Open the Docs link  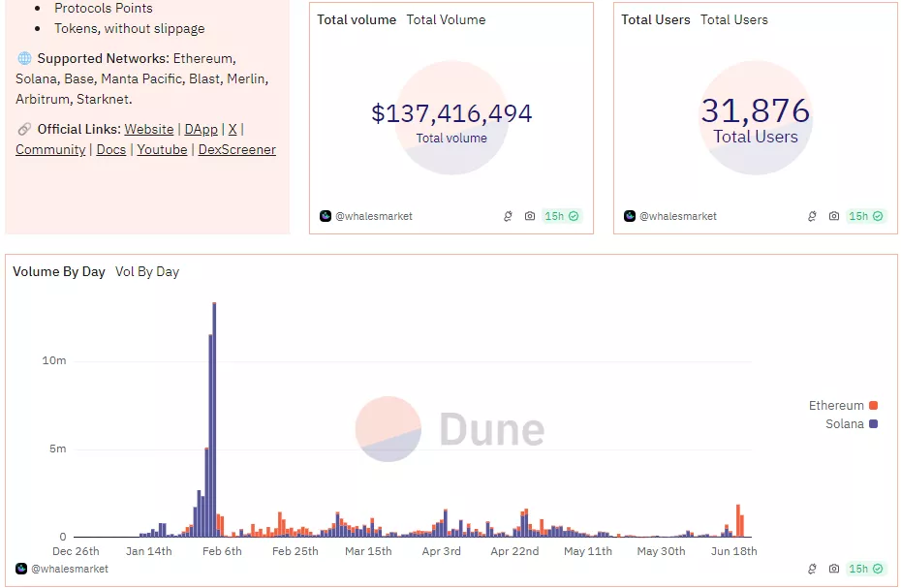111,149
